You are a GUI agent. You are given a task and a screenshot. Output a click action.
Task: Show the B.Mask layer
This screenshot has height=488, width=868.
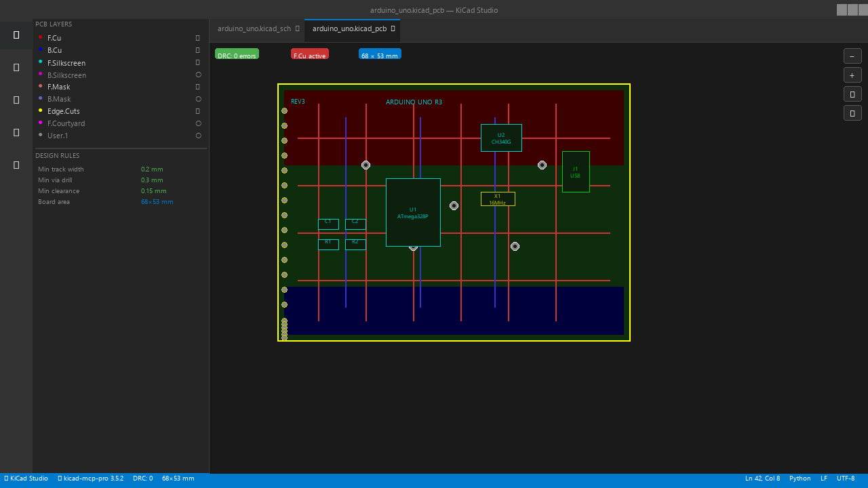point(198,99)
